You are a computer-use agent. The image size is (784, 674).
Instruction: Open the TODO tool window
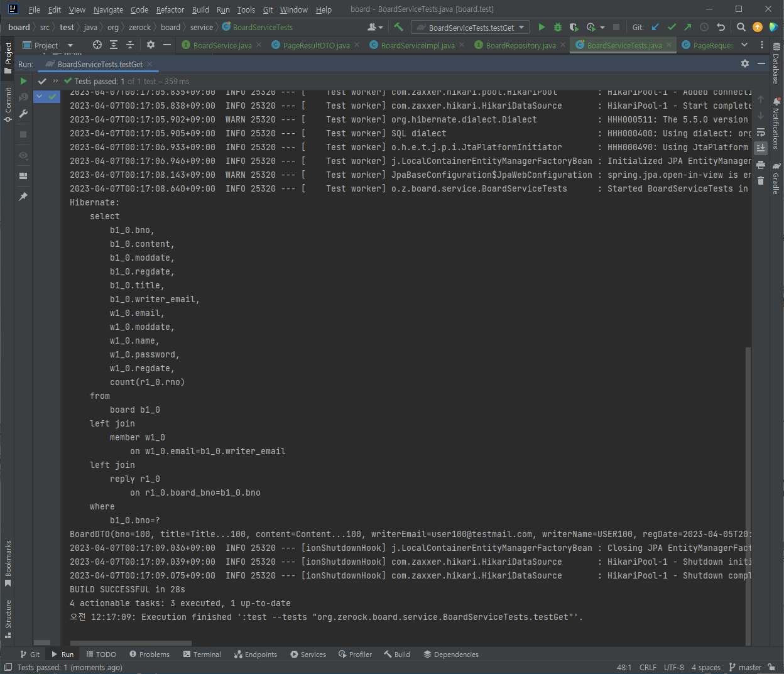[101, 654]
